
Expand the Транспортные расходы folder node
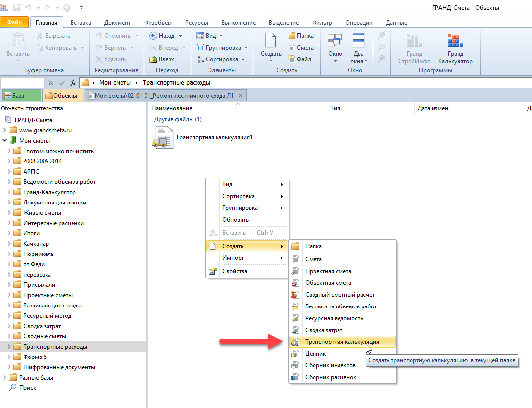pos(9,347)
